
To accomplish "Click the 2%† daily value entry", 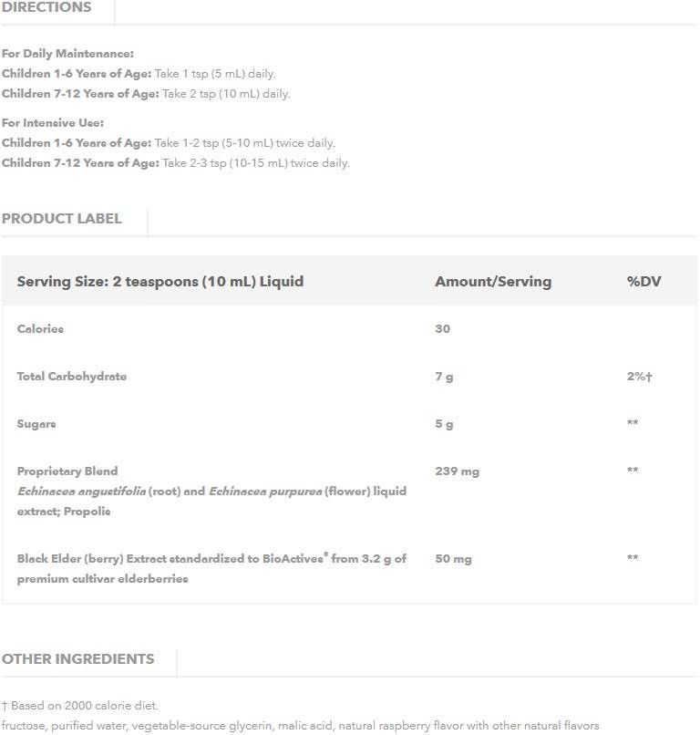I will pyautogui.click(x=639, y=377).
